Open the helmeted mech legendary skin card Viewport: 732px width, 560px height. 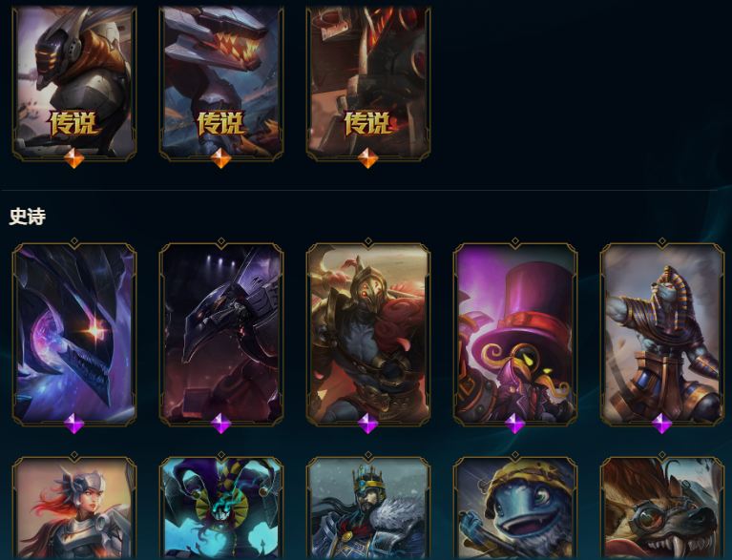(74, 83)
